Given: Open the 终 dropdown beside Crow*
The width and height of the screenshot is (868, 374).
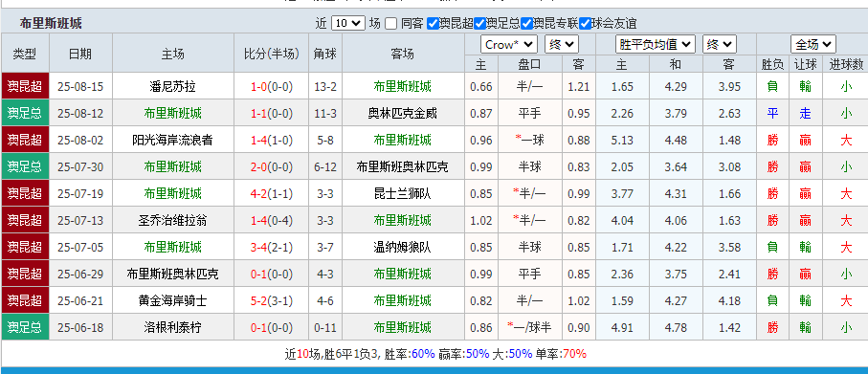Looking at the screenshot, I should (562, 44).
